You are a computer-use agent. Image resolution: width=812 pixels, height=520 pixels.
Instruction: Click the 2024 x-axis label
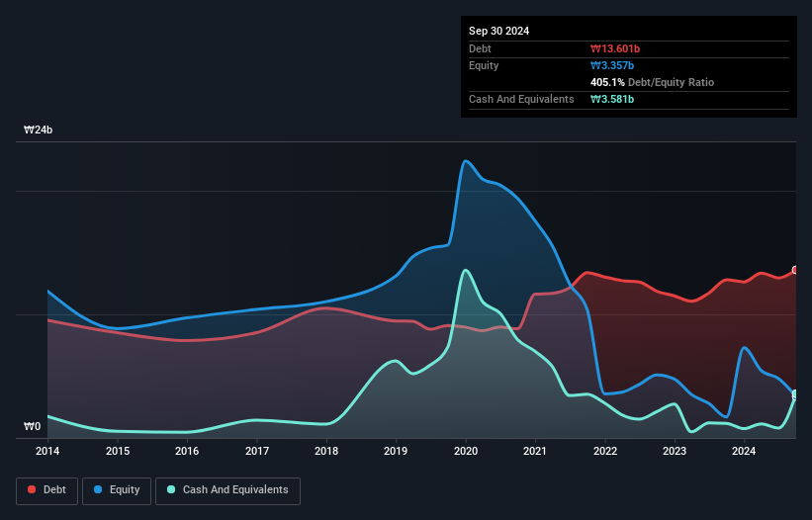744,451
